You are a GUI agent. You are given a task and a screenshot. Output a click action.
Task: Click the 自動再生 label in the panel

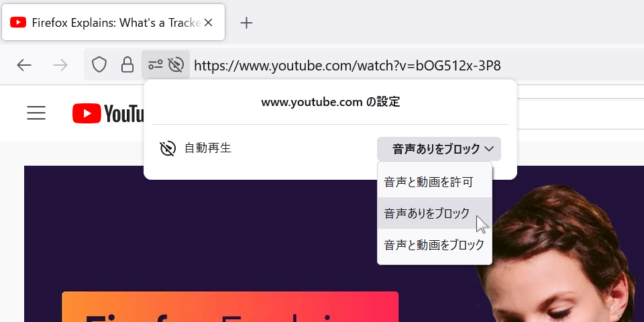pos(208,148)
